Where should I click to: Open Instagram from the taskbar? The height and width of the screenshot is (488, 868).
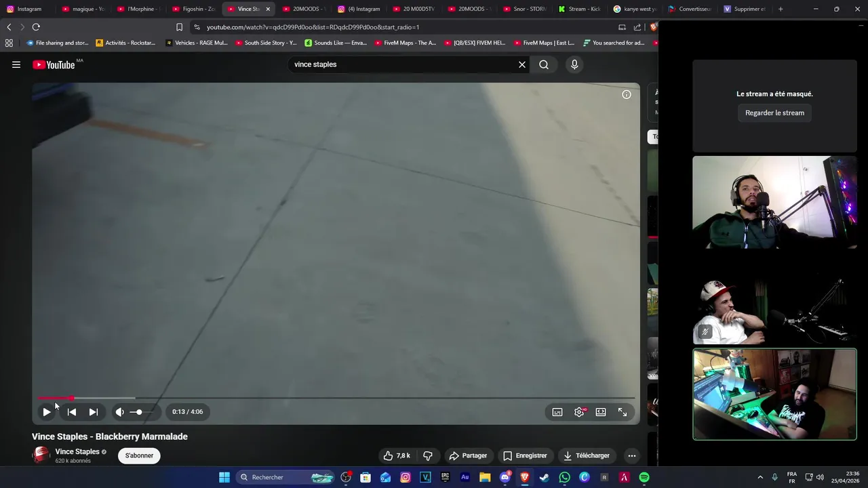tap(406, 477)
